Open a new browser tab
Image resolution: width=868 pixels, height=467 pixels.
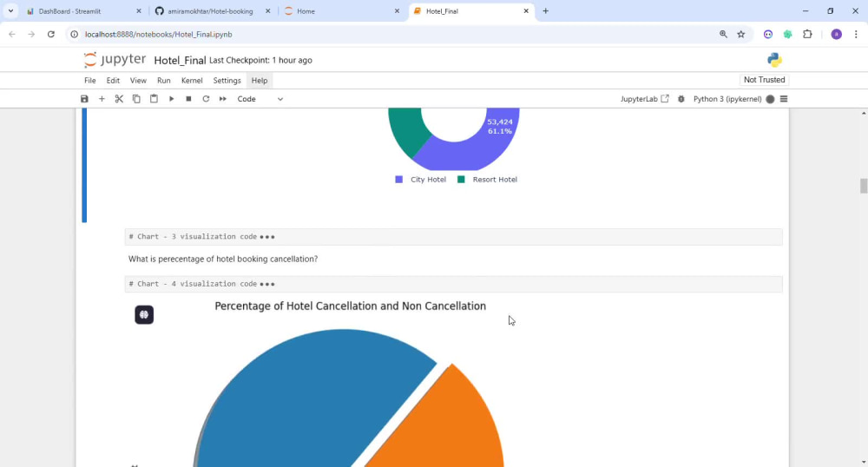545,11
